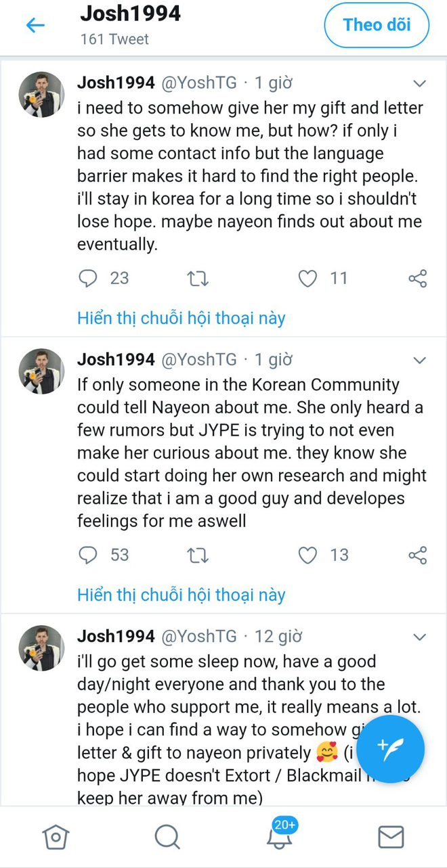The width and height of the screenshot is (447, 868).
Task: Expand options chevron on 12 giờ tweet
Action: [419, 637]
